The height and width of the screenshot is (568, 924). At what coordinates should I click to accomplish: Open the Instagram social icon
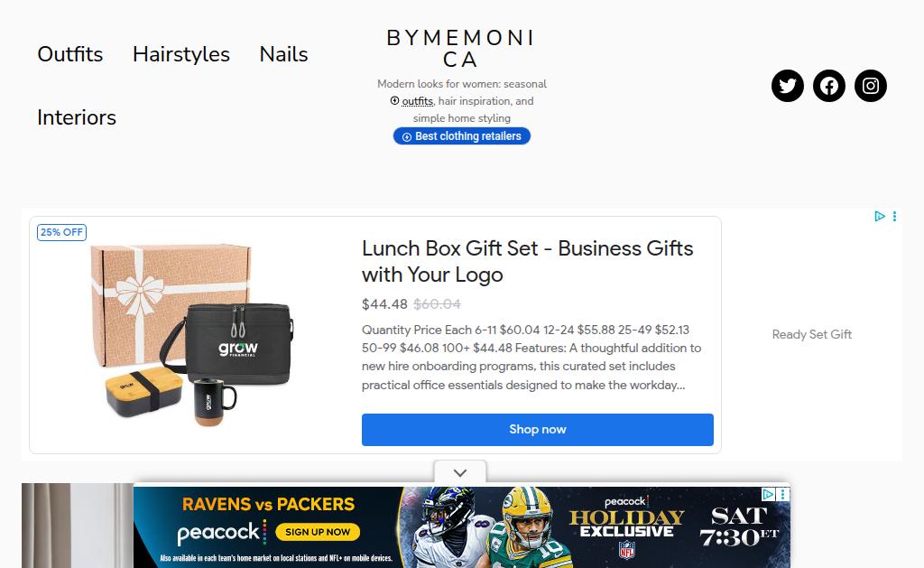[871, 86]
